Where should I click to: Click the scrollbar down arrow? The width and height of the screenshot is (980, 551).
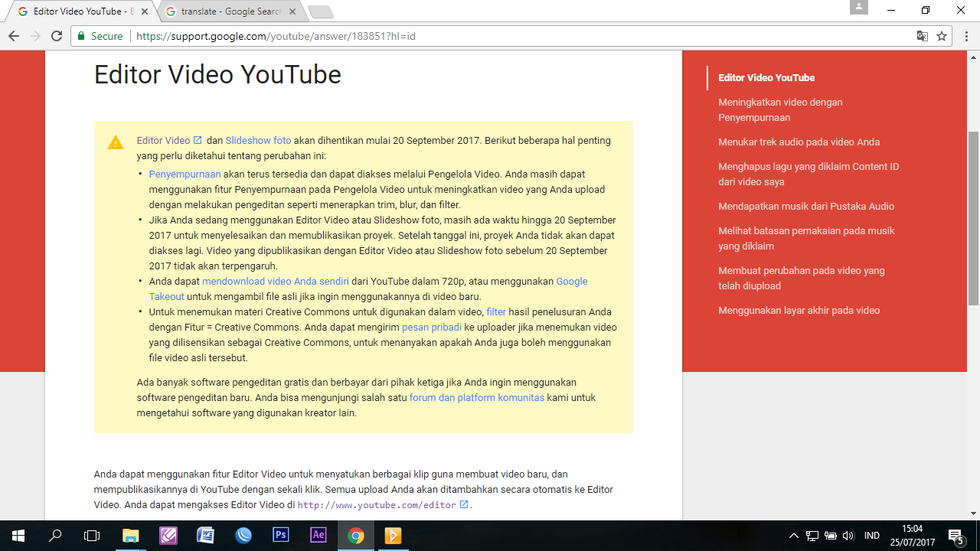click(x=973, y=514)
